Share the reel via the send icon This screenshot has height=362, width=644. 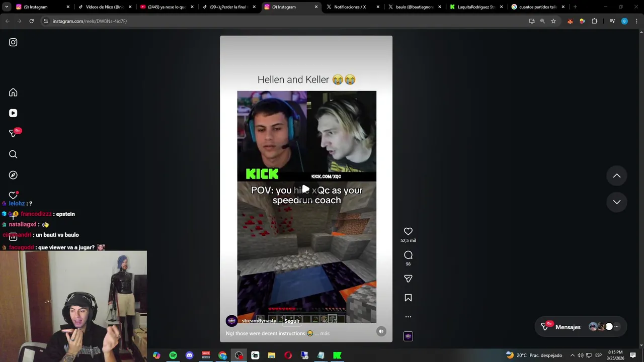tap(408, 279)
